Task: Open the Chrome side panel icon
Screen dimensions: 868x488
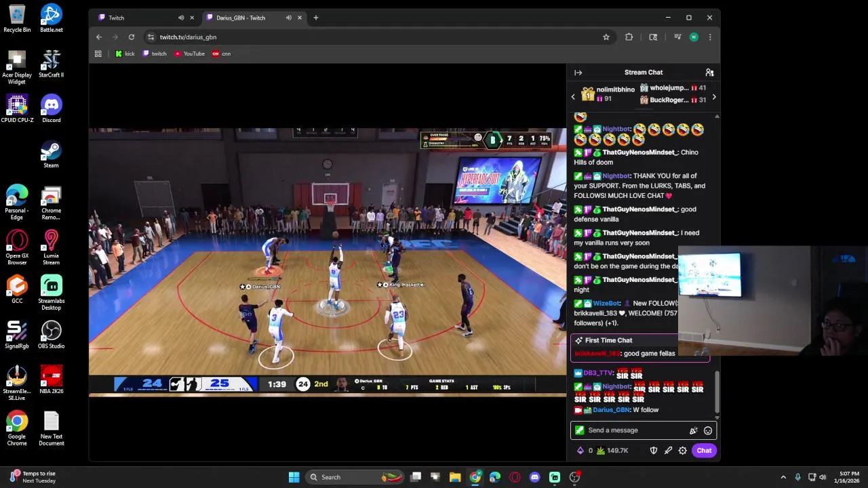Action: click(653, 37)
